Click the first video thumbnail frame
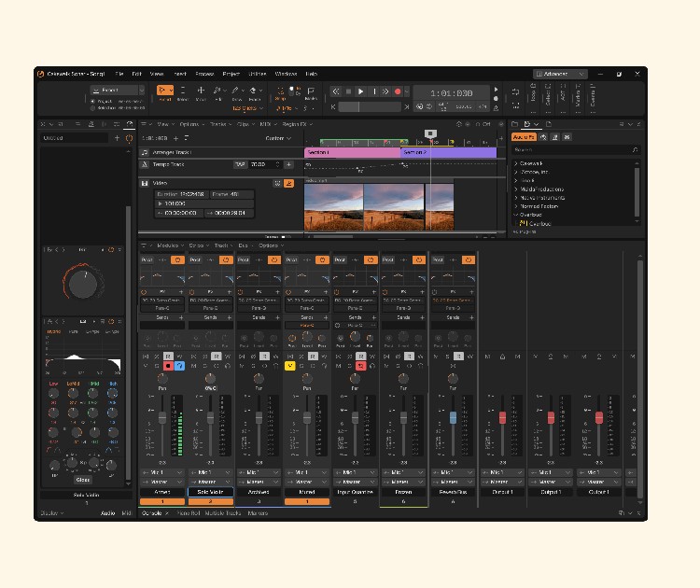This screenshot has height=588, width=700. coord(333,206)
